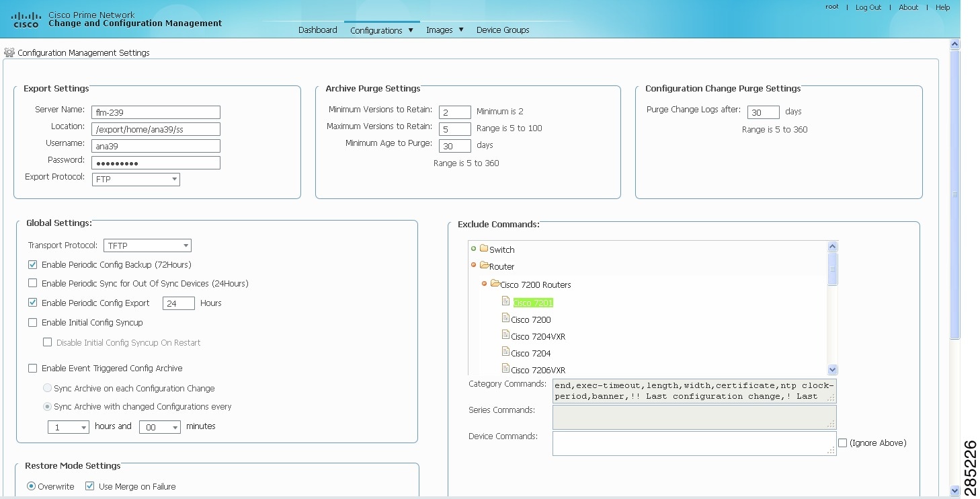Collapse the Cisco 7200 Routers node bullet
The image size is (980, 499).
click(484, 284)
